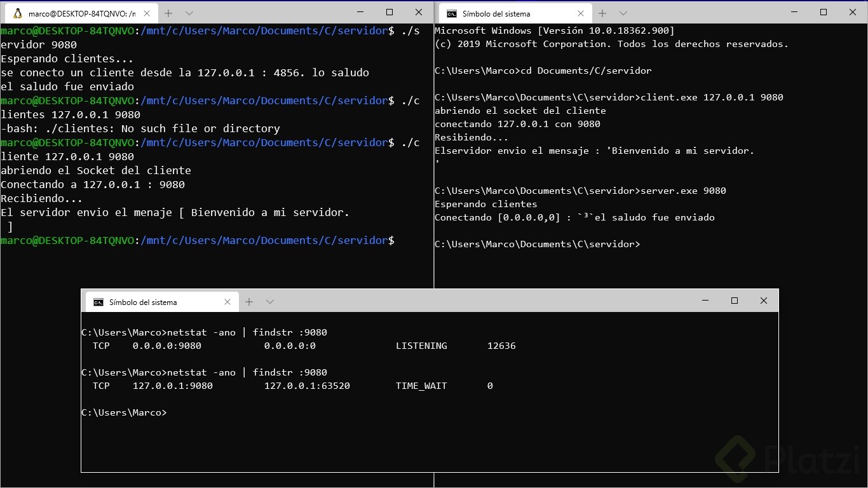Click the 'client.exe 127.0.0.1 9080' command
This screenshot has width=868, height=488.
tap(712, 97)
